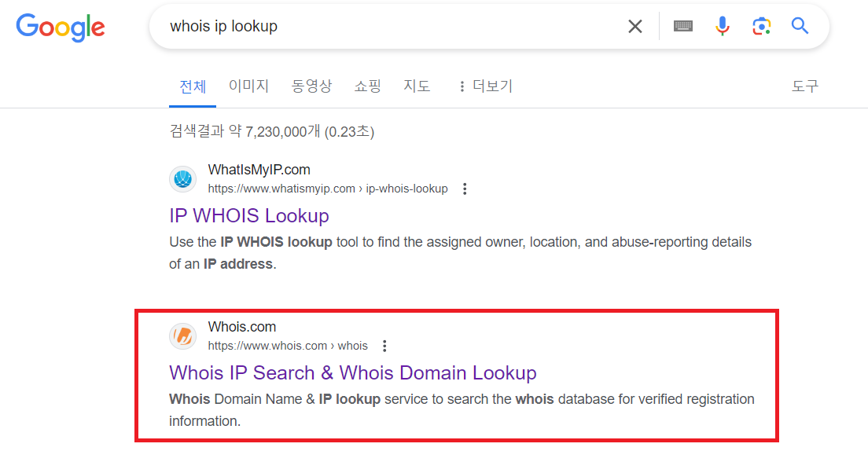Screen dimensions: 868x451
Task: Click the magnifier search button
Action: [x=800, y=25]
